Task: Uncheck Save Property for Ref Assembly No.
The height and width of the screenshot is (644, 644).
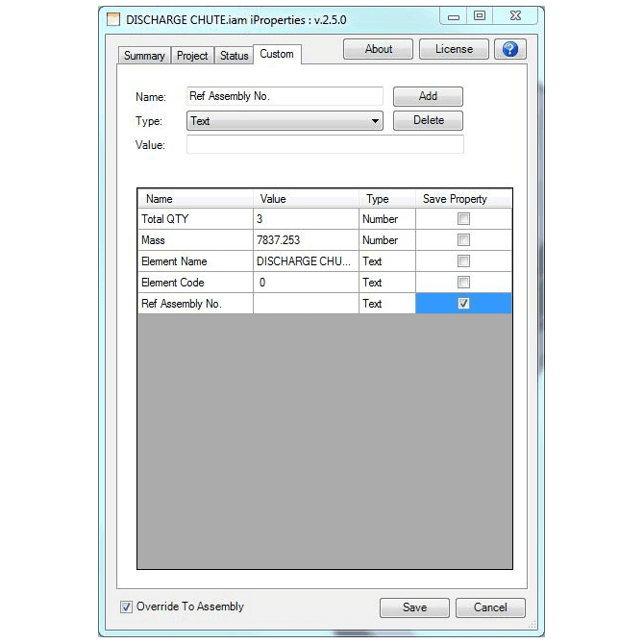Action: (x=463, y=304)
